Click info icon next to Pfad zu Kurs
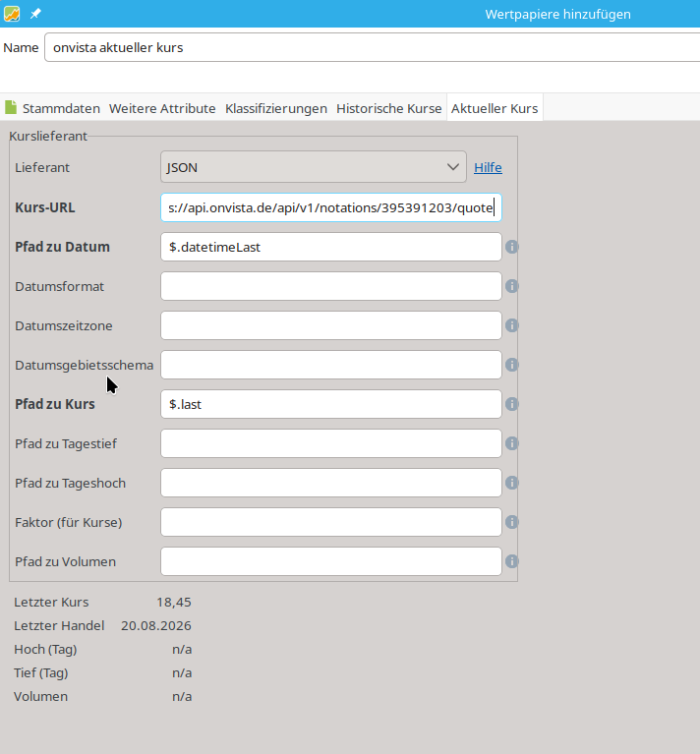This screenshot has height=754, width=700. tap(511, 404)
